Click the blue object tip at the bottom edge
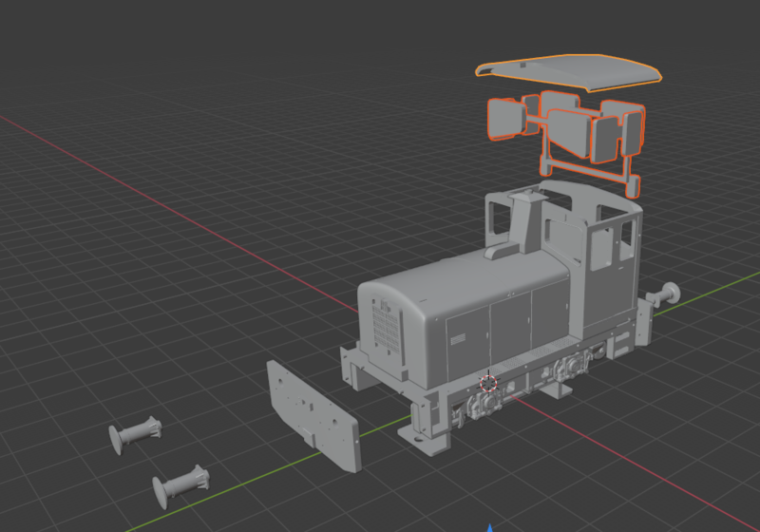760x532 pixels. 489,526
